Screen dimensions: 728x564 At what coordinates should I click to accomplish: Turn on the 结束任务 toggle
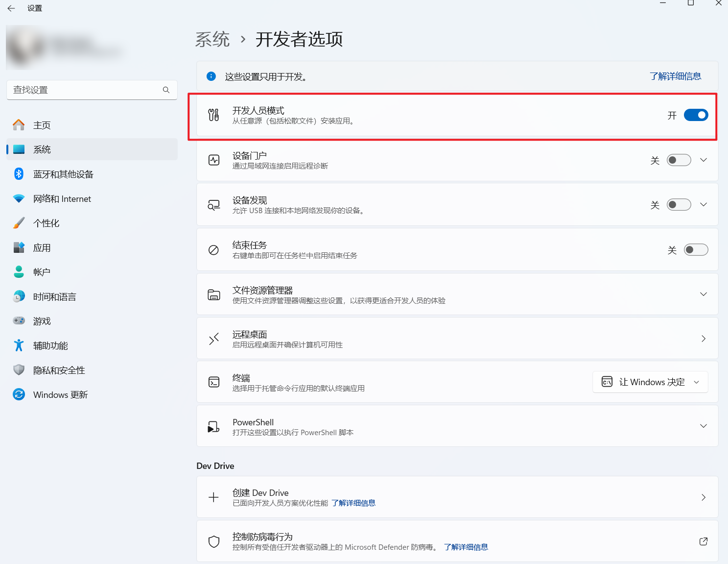[696, 250]
